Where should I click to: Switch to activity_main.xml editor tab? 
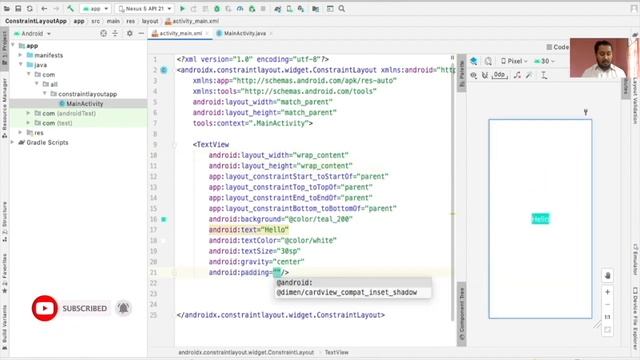tap(180, 33)
